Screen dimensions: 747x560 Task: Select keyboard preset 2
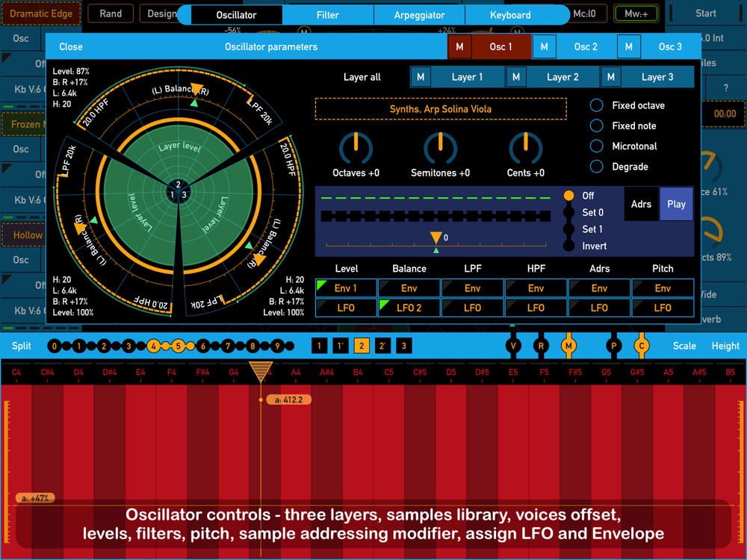pos(362,346)
